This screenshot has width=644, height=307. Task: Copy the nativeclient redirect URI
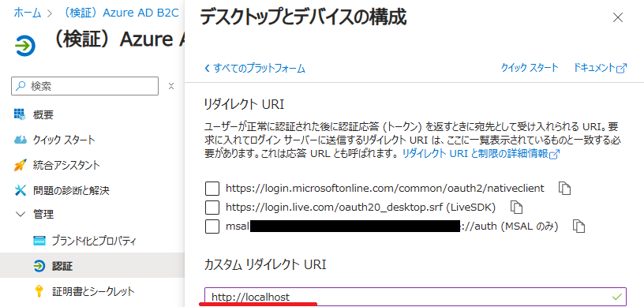(x=565, y=189)
